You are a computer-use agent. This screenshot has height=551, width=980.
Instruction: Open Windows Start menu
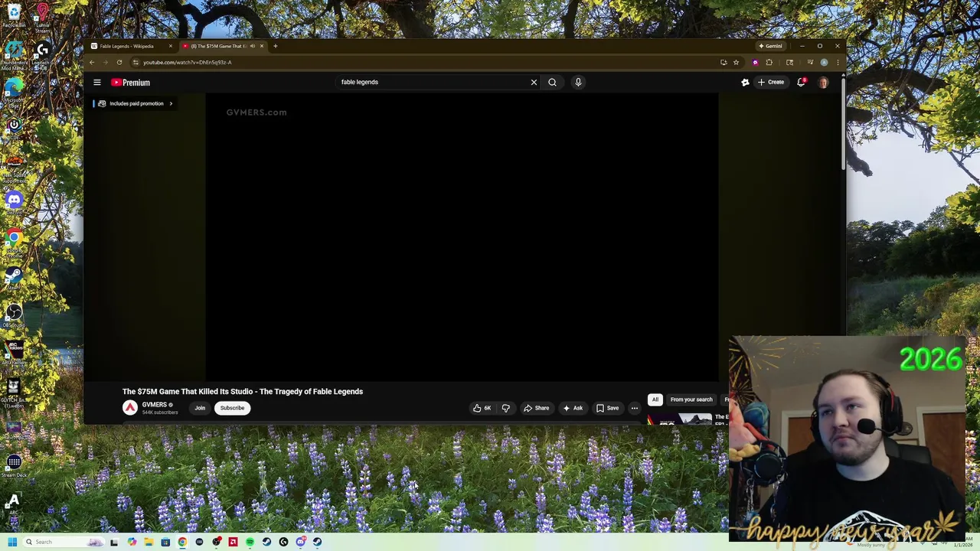(x=12, y=542)
